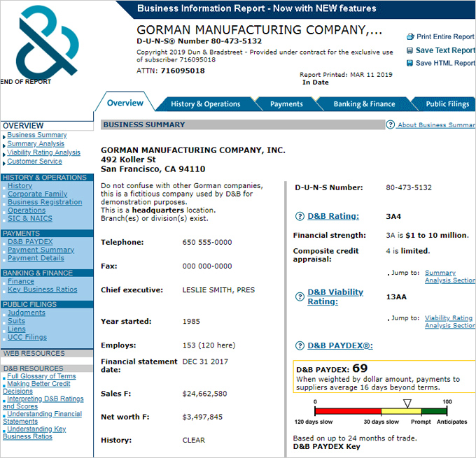Click the Save HTML Report link
The image size is (476, 458).
coord(445,63)
